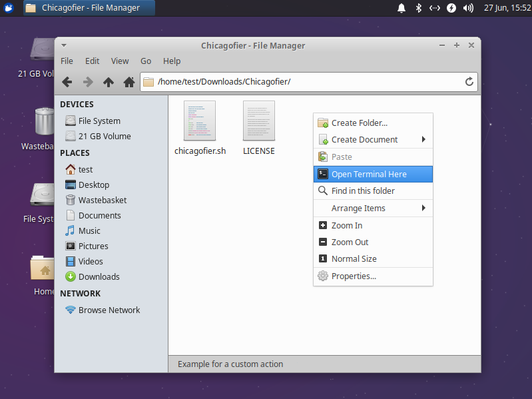Open the Edit menu
Viewport: 532px width, 399px height.
coord(92,61)
